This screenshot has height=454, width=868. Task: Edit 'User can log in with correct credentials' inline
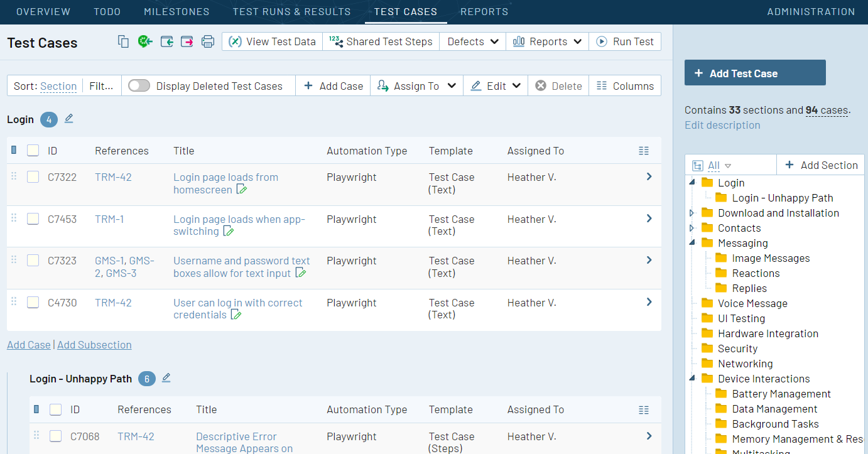tap(236, 315)
